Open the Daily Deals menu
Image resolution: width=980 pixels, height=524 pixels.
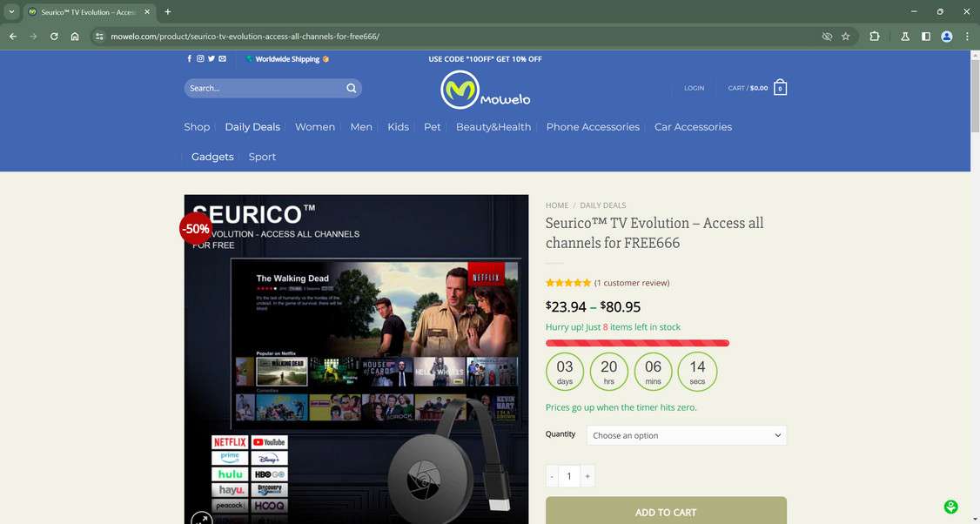252,127
